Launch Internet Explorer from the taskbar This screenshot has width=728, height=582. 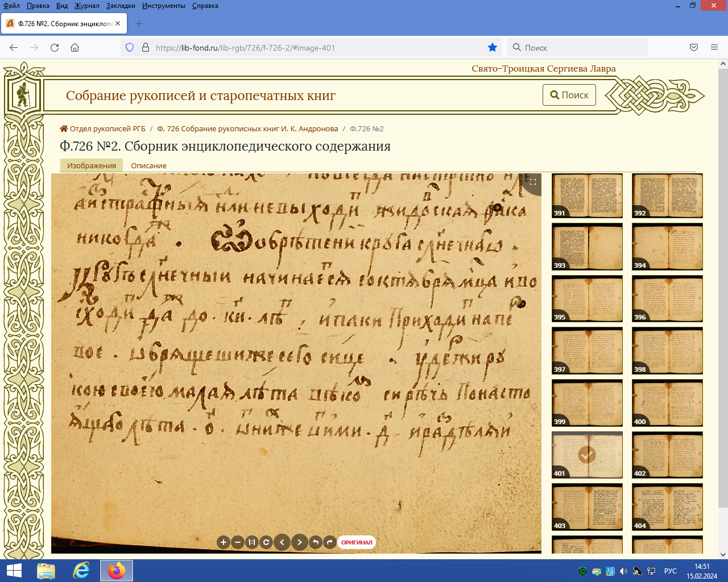click(81, 571)
